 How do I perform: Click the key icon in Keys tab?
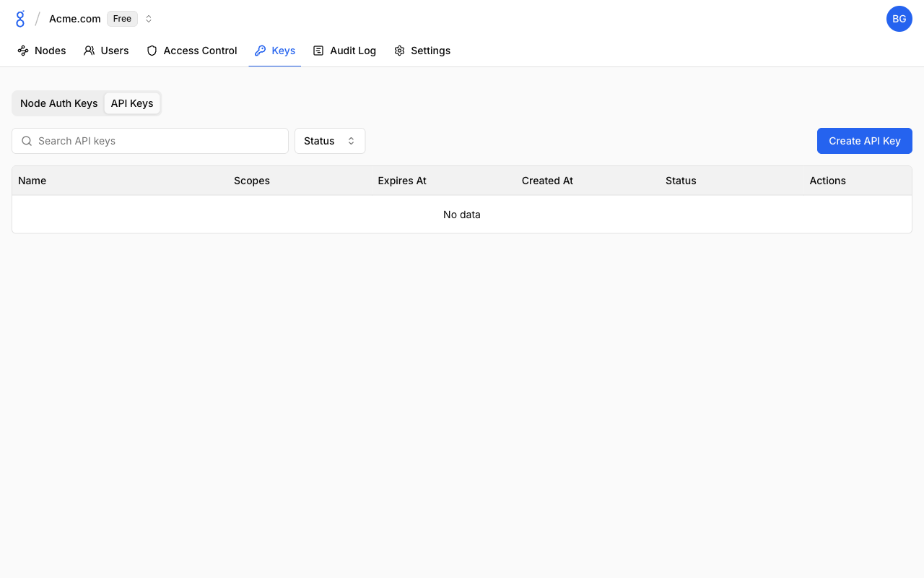(261, 51)
